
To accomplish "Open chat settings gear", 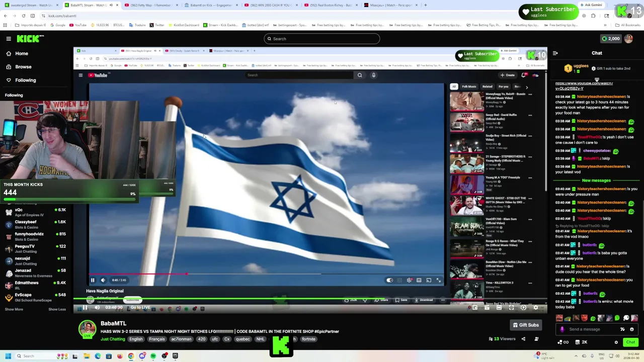I will coord(616,342).
